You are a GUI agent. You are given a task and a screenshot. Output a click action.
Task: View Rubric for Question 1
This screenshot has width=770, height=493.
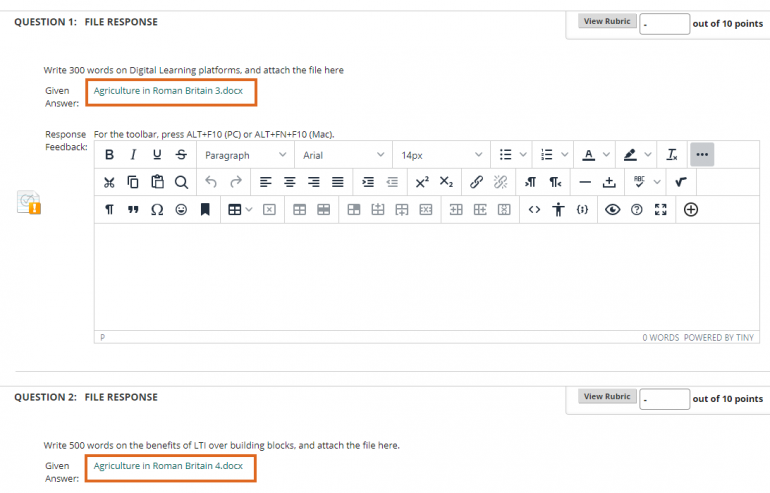607,21
